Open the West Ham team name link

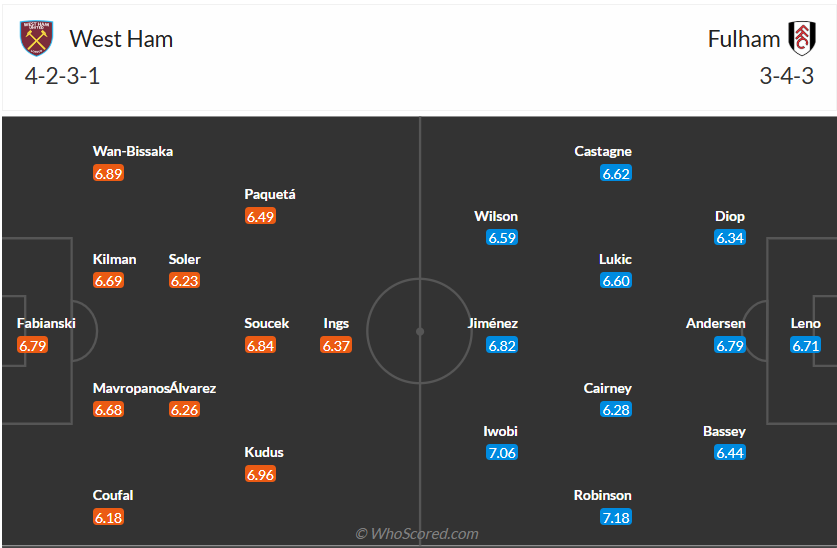[121, 39]
